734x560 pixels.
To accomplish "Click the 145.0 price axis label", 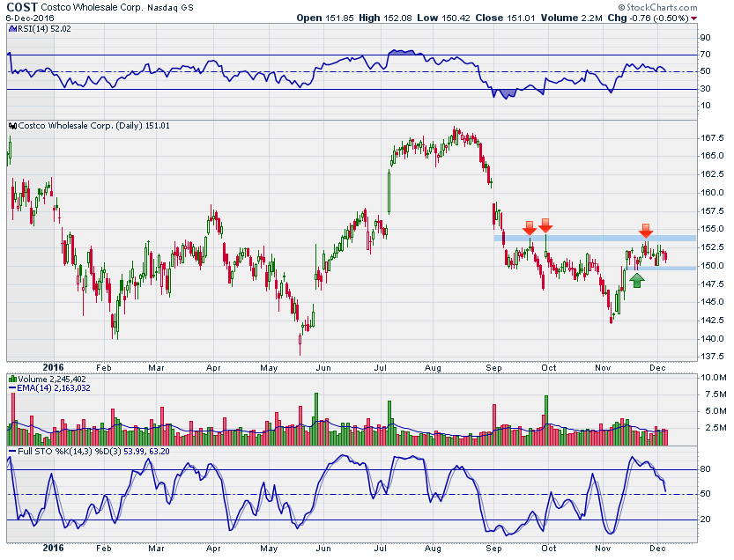I will pos(712,302).
